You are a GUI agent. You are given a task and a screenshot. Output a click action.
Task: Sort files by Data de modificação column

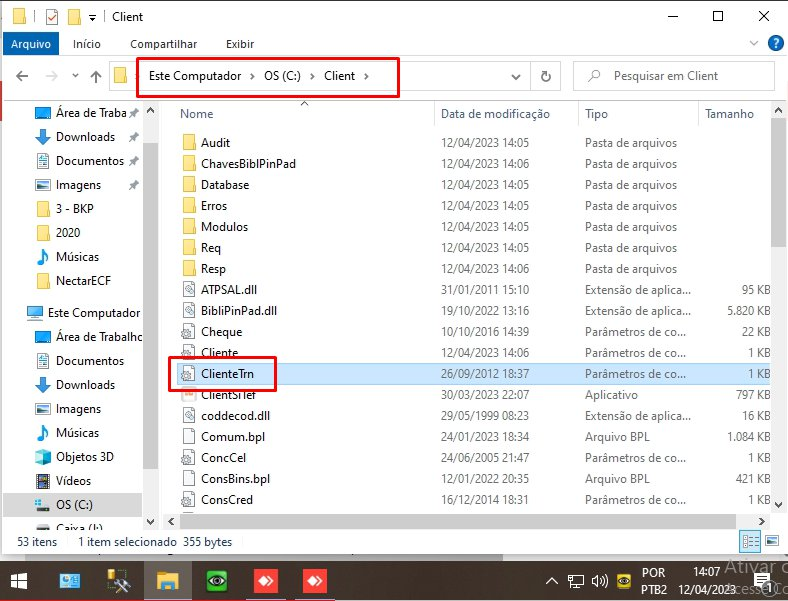495,114
